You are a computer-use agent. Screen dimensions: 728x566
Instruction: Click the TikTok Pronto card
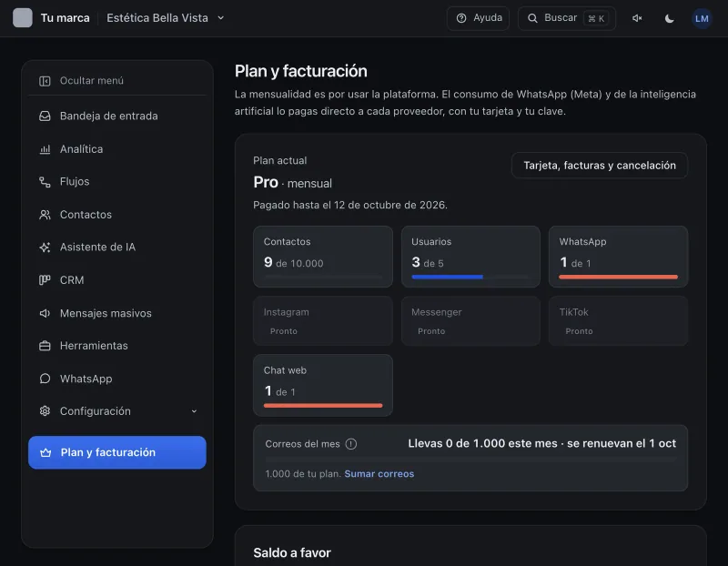[618, 321]
